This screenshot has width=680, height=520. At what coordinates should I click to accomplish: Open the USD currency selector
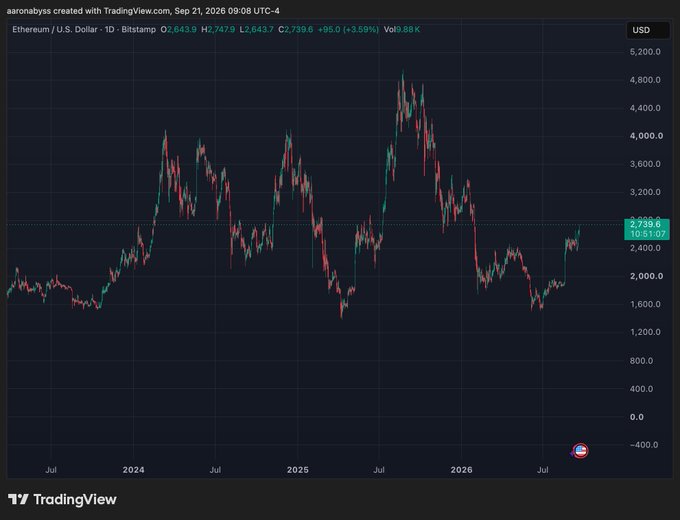pos(647,30)
